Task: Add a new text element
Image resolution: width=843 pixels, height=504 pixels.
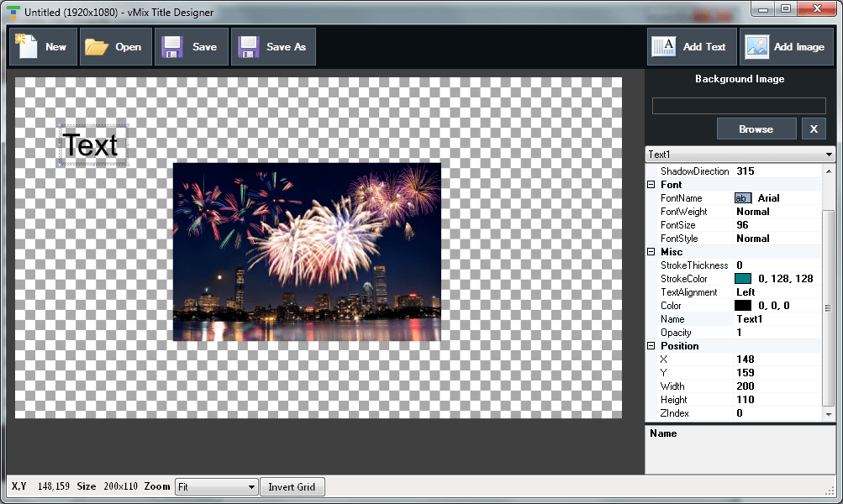Action: coord(692,46)
